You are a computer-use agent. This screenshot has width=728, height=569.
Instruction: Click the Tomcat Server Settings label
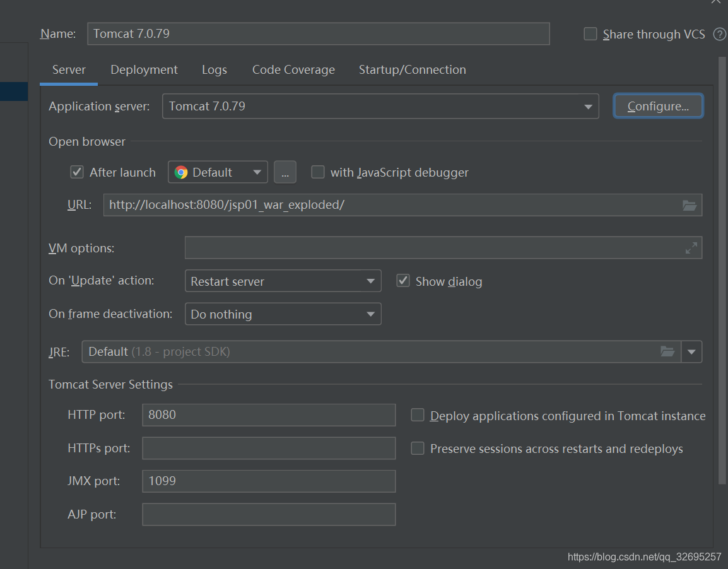pos(110,385)
